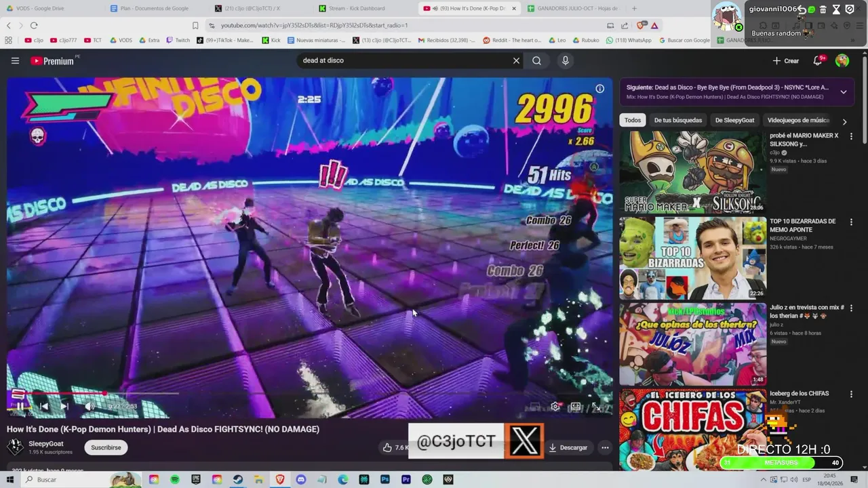868x488 pixels.
Task: Go back in browser history
Action: pyautogui.click(x=9, y=25)
